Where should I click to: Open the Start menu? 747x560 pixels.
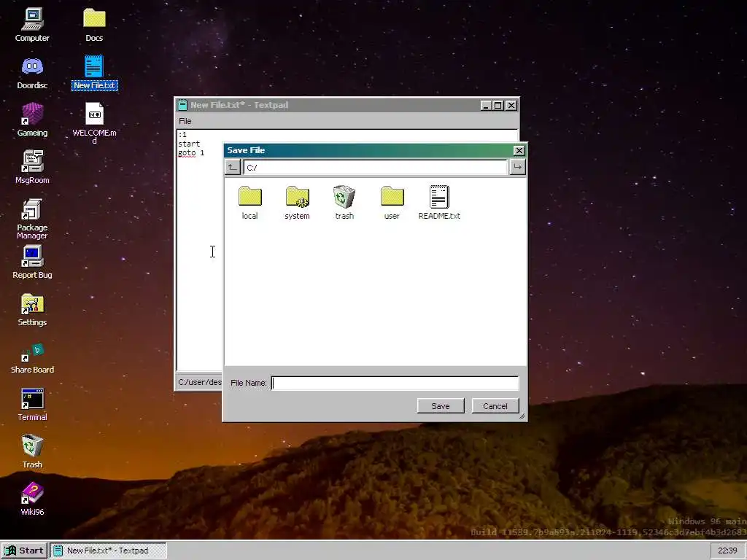coord(24,551)
